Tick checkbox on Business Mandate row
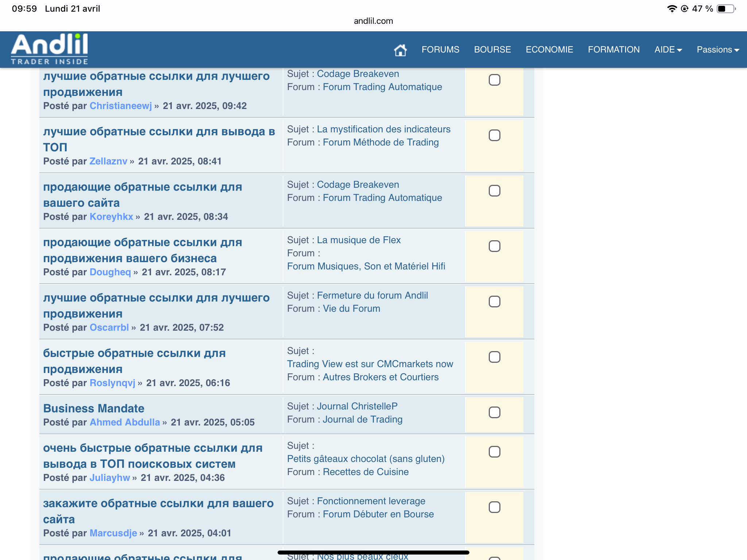This screenshot has width=747, height=560. [494, 413]
